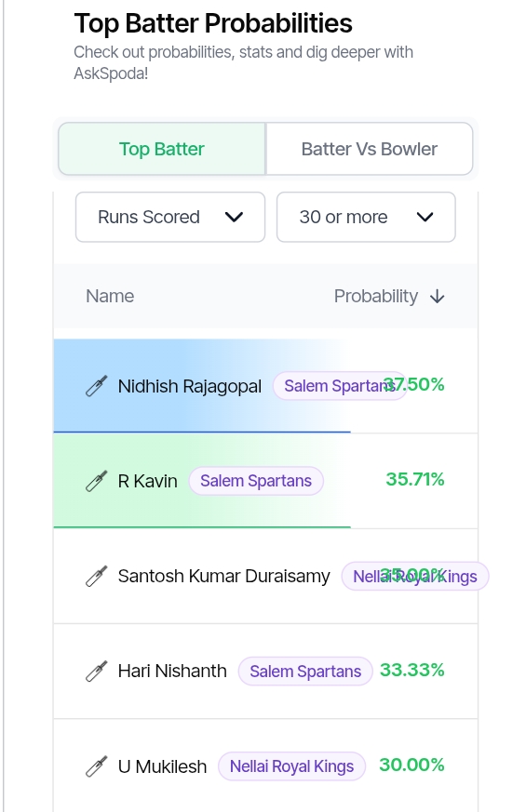Sort by the Probability column header

(x=376, y=296)
